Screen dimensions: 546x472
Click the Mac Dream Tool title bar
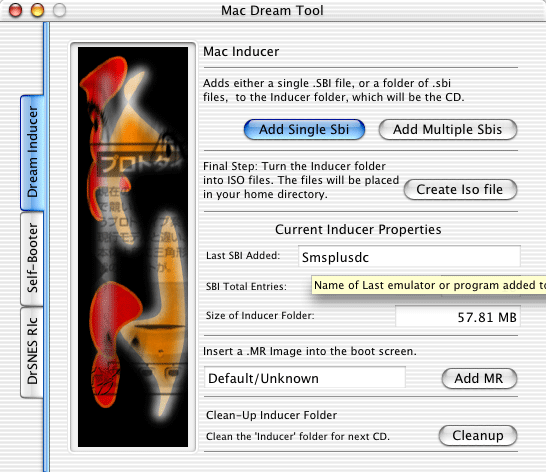[272, 10]
